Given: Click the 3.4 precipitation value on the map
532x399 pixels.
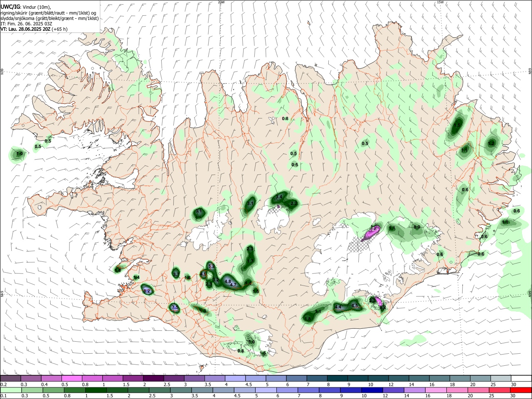Looking at the screenshot, I should tap(279, 197).
